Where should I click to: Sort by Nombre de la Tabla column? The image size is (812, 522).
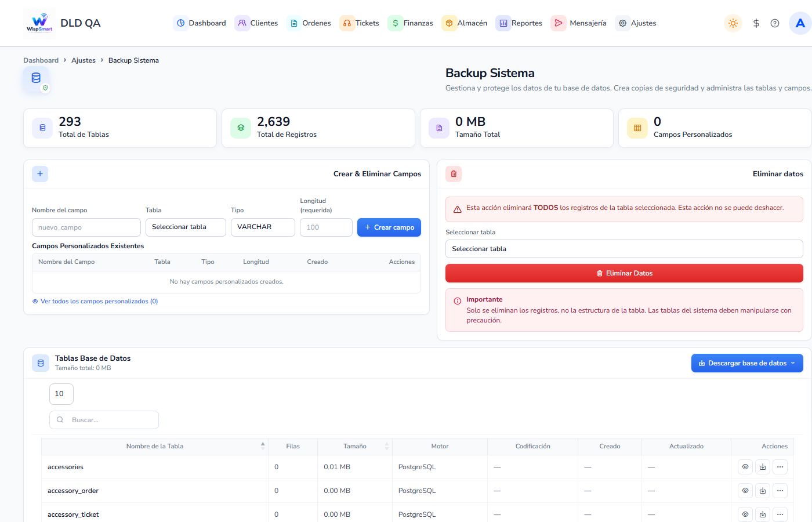(155, 446)
